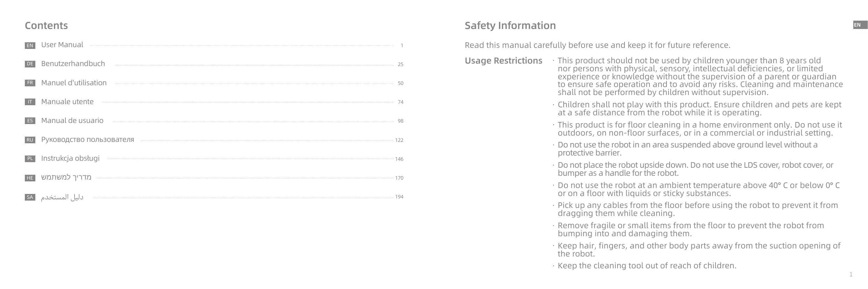Open the Instrukcja obsługi contents entry

70,158
